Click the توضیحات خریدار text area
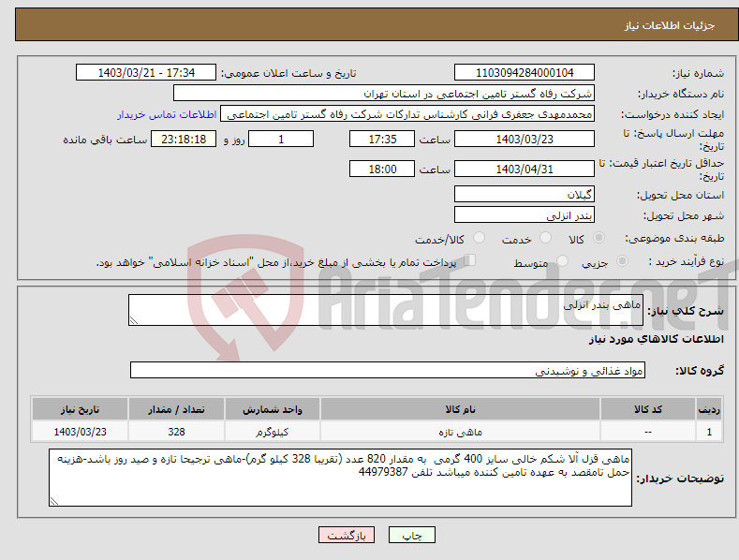This screenshot has height=560, width=739. (340, 478)
